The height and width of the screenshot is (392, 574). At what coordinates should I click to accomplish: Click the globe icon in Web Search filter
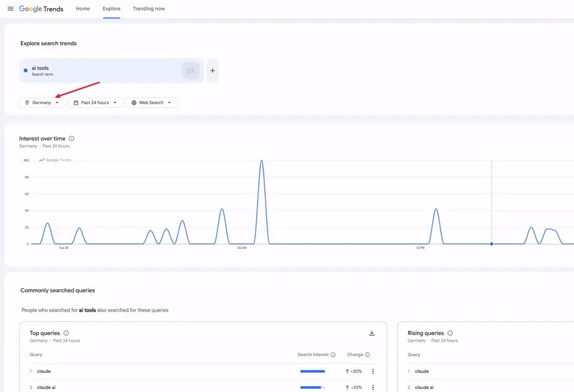click(134, 102)
